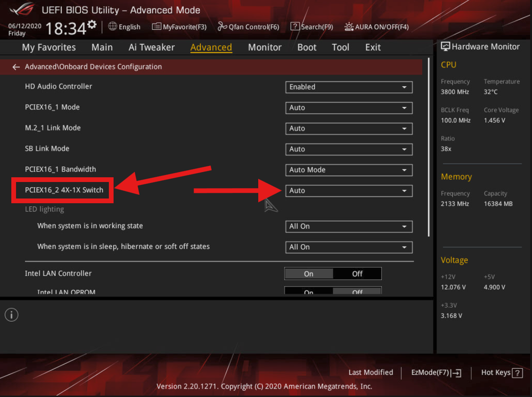
Task: Click the back arrow in breadcrumb
Action: click(16, 67)
